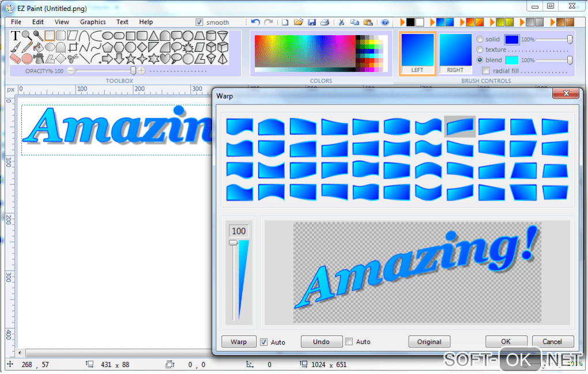
Task: Toggle the smooth checkbox
Action: point(199,22)
